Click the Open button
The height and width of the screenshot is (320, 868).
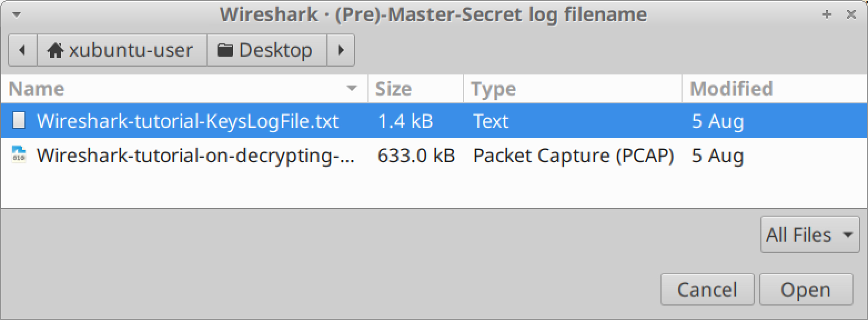[806, 289]
